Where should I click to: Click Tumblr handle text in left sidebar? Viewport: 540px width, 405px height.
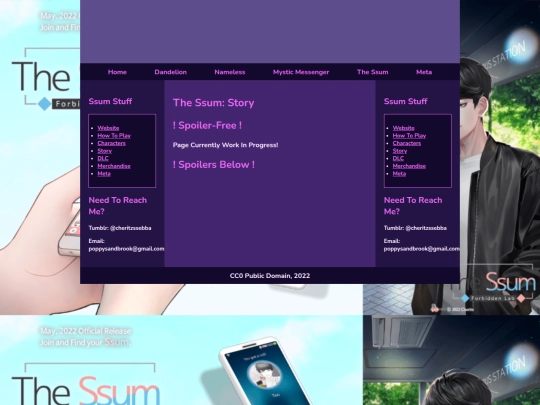(120, 228)
